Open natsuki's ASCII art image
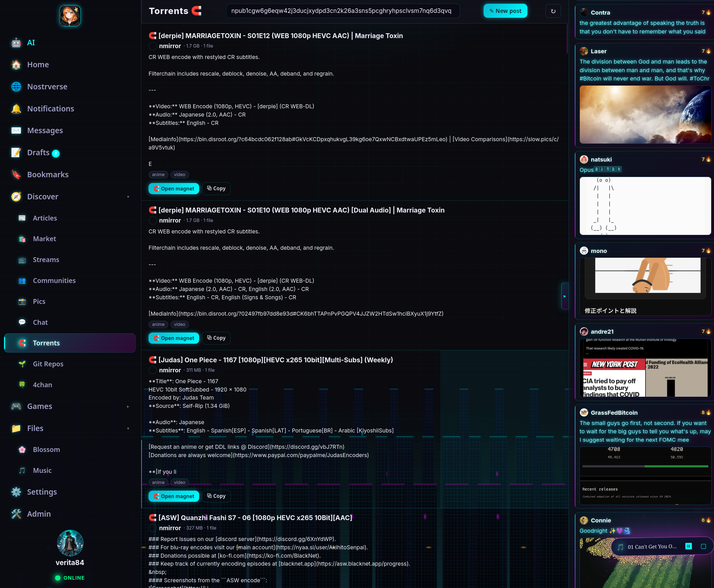This screenshot has height=588, width=714. point(645,206)
